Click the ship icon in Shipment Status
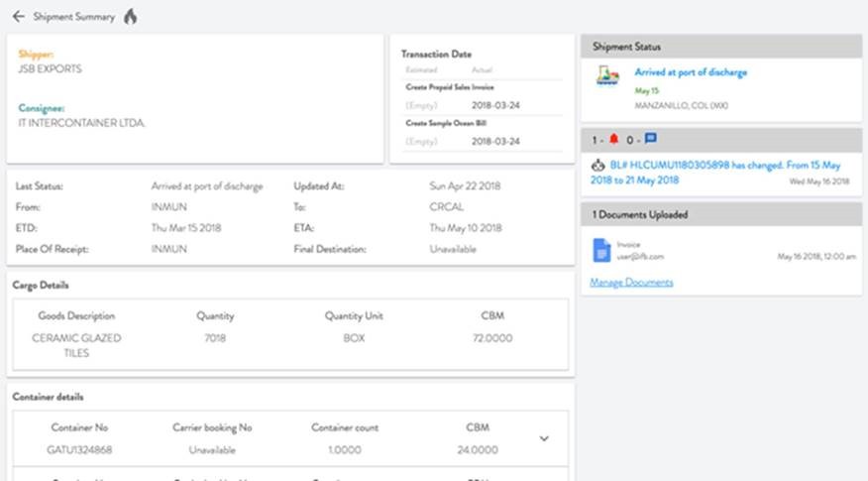The image size is (868, 481). 607,75
